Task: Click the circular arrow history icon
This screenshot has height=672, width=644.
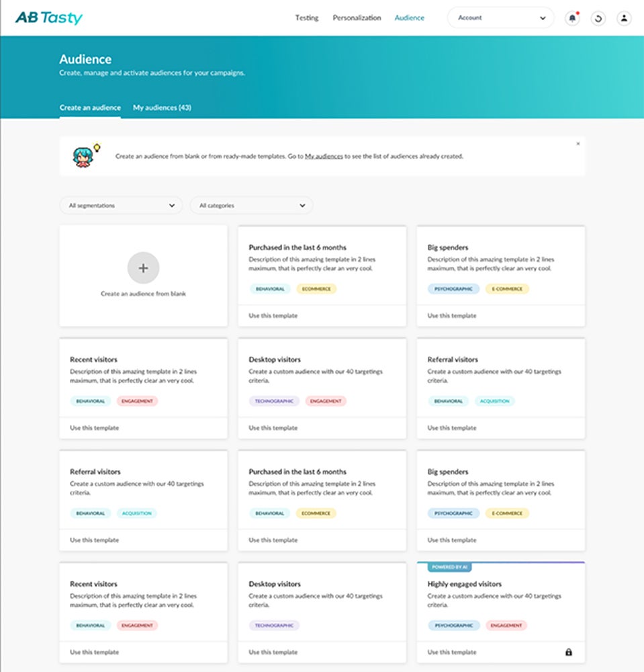Action: click(598, 18)
